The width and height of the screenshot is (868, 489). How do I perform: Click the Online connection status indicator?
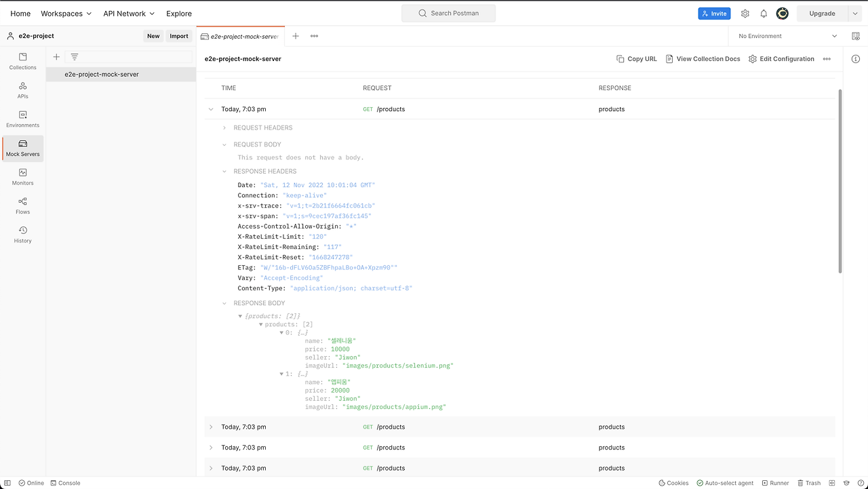pos(31,483)
